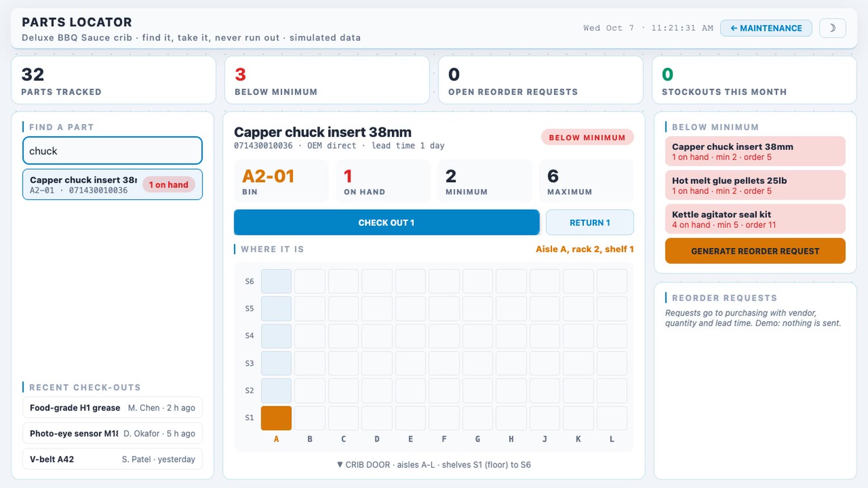The width and height of the screenshot is (868, 488).
Task: Click the Maximum quantity tile
Action: (586, 181)
